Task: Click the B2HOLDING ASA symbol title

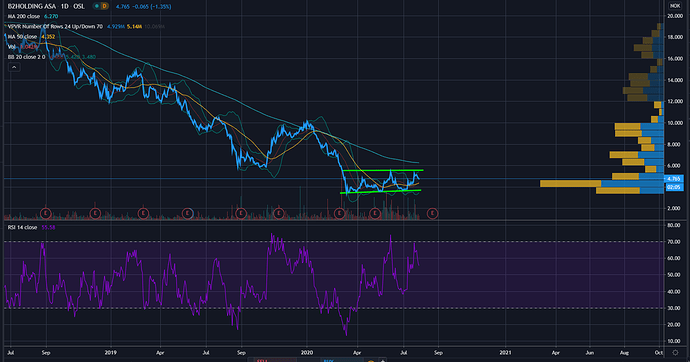Action: click(31, 6)
